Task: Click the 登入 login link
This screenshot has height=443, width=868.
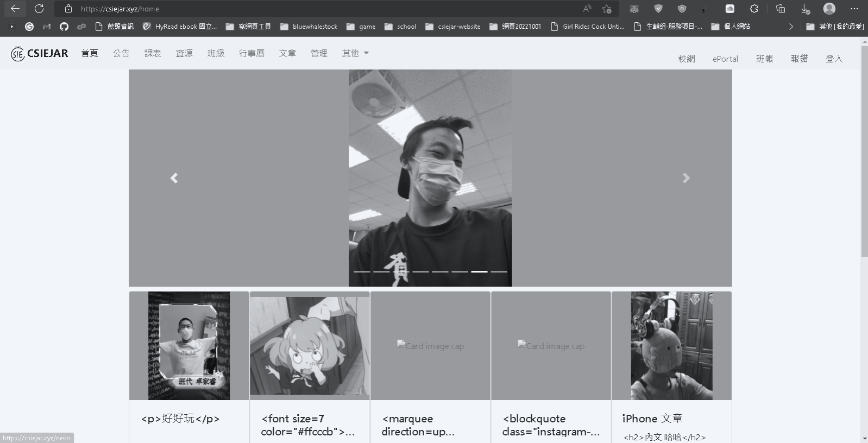Action: pos(834,59)
